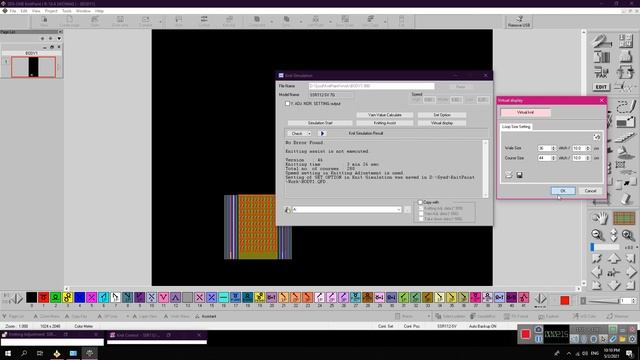Click the reset icon in Loop Size Setting

click(x=597, y=137)
